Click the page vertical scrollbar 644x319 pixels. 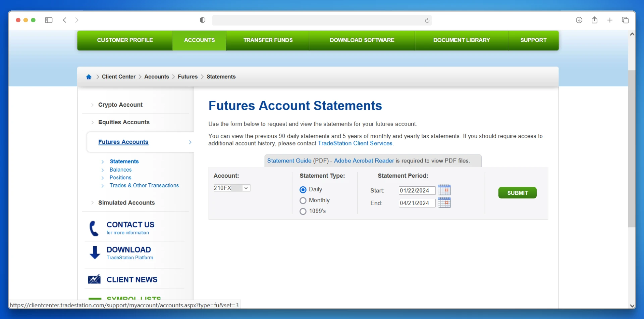pos(632,148)
